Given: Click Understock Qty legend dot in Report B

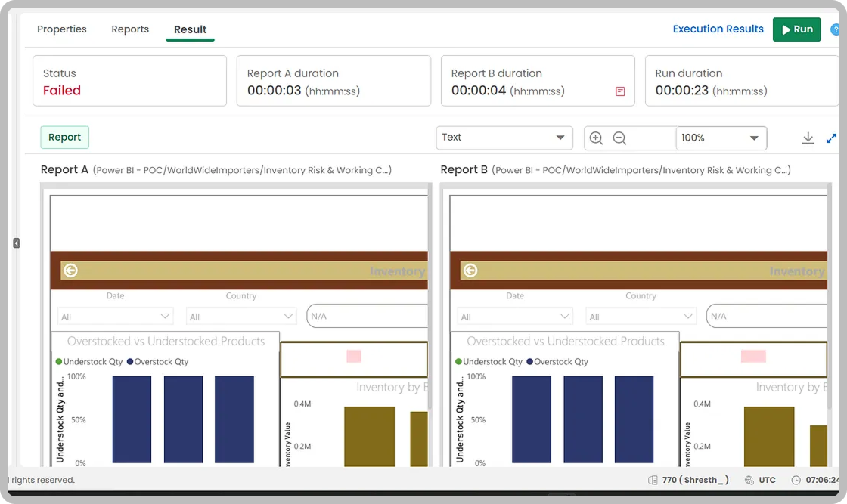Looking at the screenshot, I should tap(458, 361).
